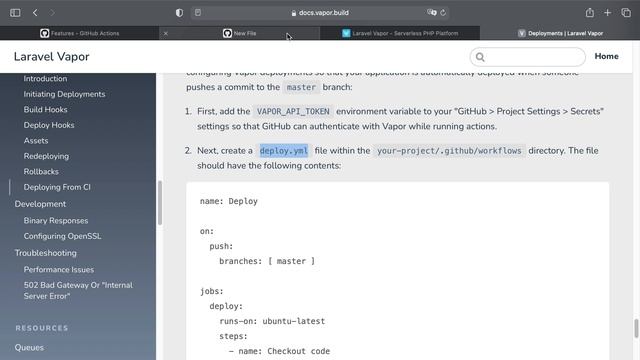The width and height of the screenshot is (640, 360).
Task: Click the master inline code text
Action: (301, 87)
